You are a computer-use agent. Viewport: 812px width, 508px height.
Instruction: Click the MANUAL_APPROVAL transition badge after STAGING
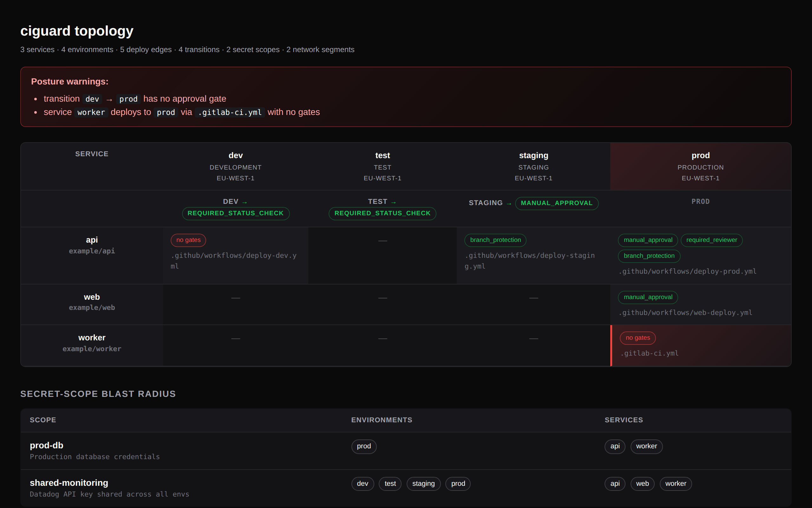point(557,203)
